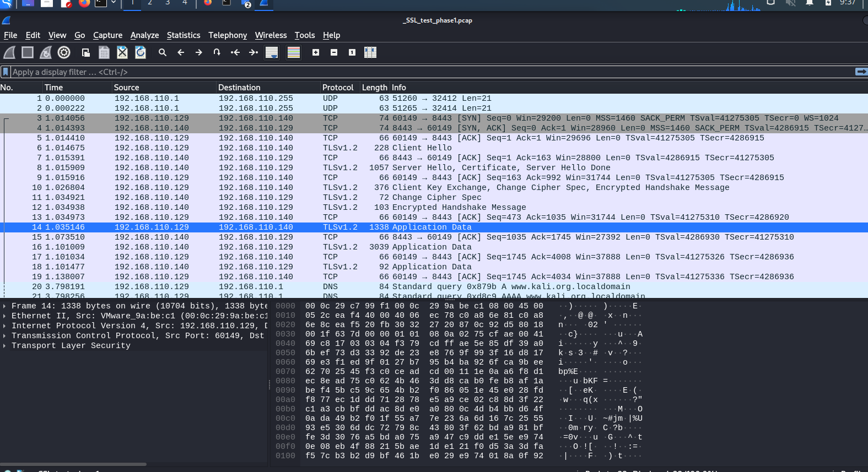
Task: Jump to the first packet
Action: click(235, 52)
